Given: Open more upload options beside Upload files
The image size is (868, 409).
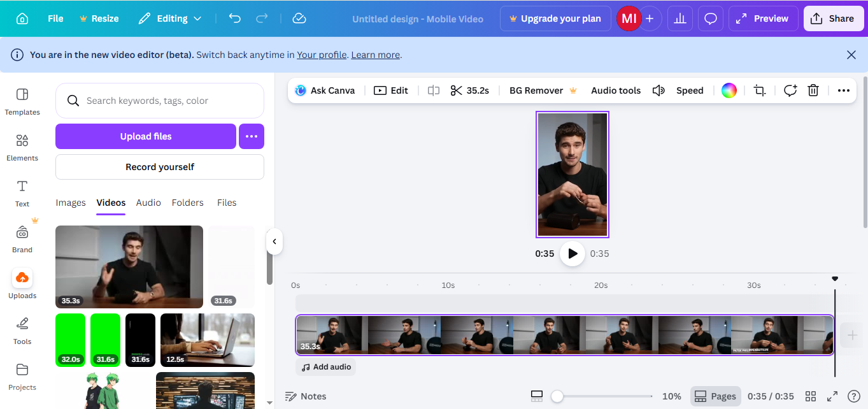Looking at the screenshot, I should point(252,136).
